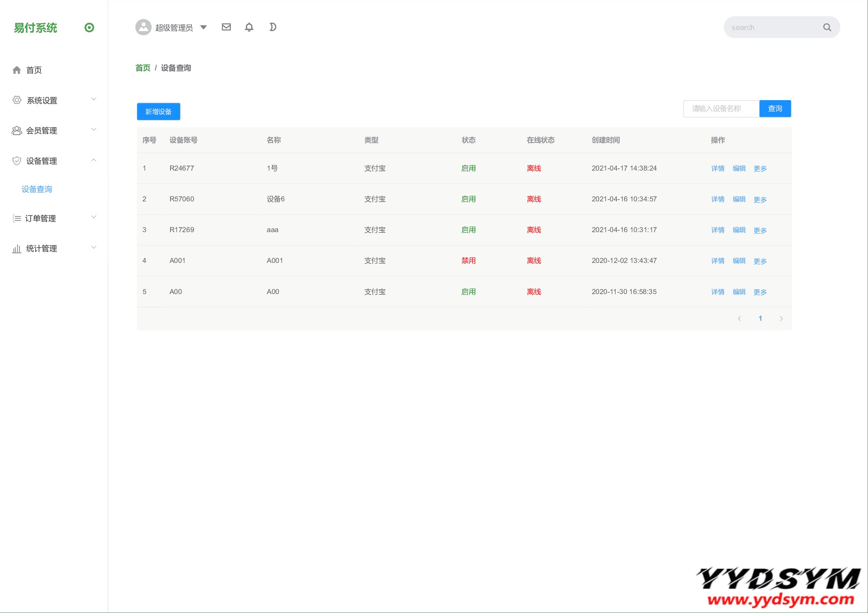
Task: Click the 创建时间 column header
Action: point(606,140)
